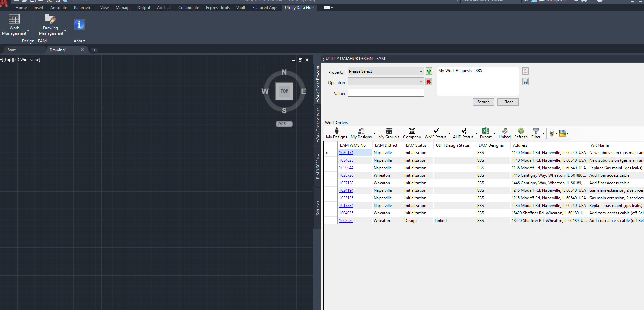Viewport: 644px width, 310px height.
Task: Click the red X remove-criteria icon
Action: (x=429, y=82)
